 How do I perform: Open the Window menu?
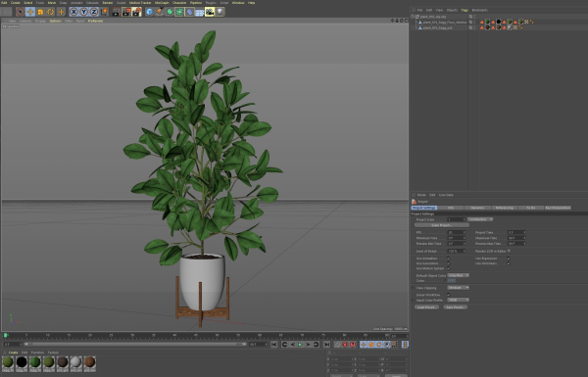(x=238, y=3)
